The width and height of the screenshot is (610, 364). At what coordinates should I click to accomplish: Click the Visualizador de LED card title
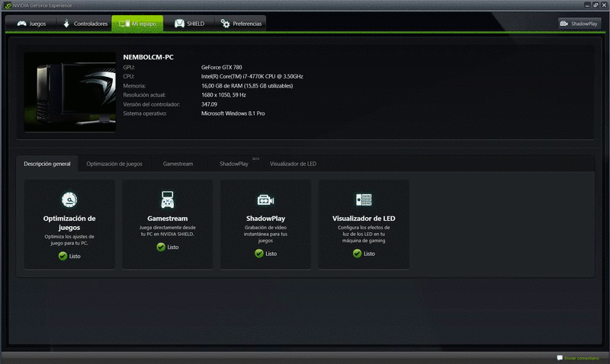coord(364,219)
